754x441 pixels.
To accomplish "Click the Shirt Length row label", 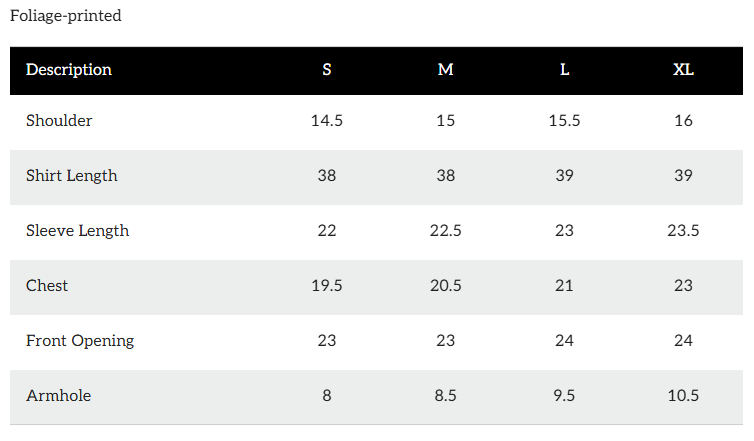I will [72, 176].
